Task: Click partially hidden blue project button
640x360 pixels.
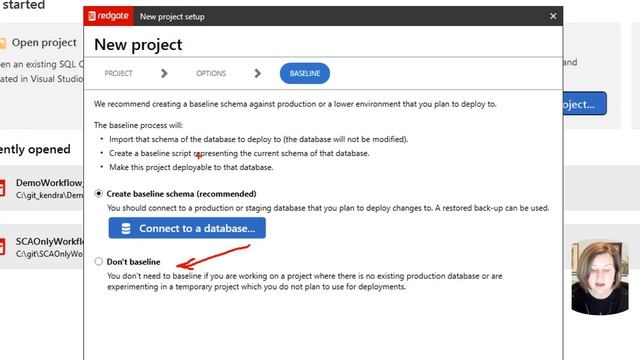Action: coord(584,104)
